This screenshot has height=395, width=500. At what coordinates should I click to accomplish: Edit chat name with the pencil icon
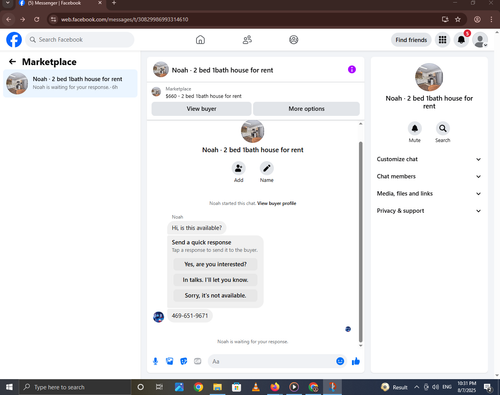pos(267,168)
